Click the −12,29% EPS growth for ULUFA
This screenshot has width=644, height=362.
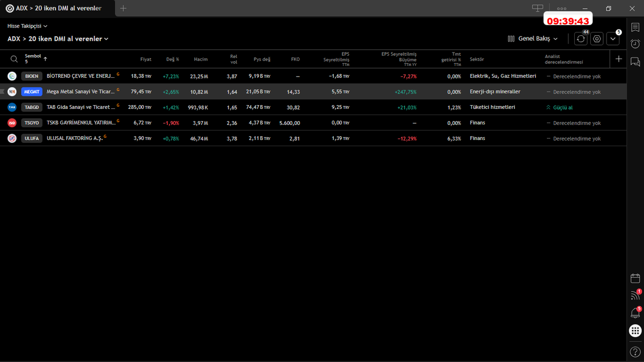406,138
